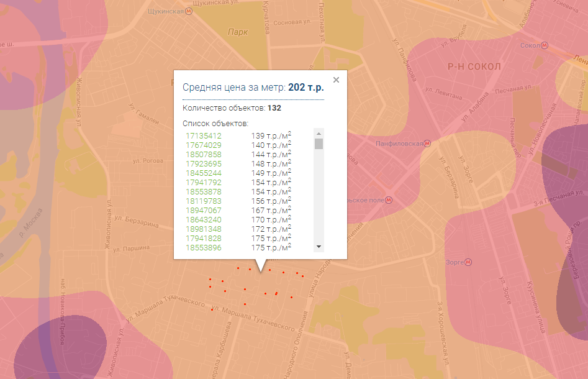Click the ул. Левитана street label
Image resolution: width=588 pixels, height=379 pixels.
point(443,93)
